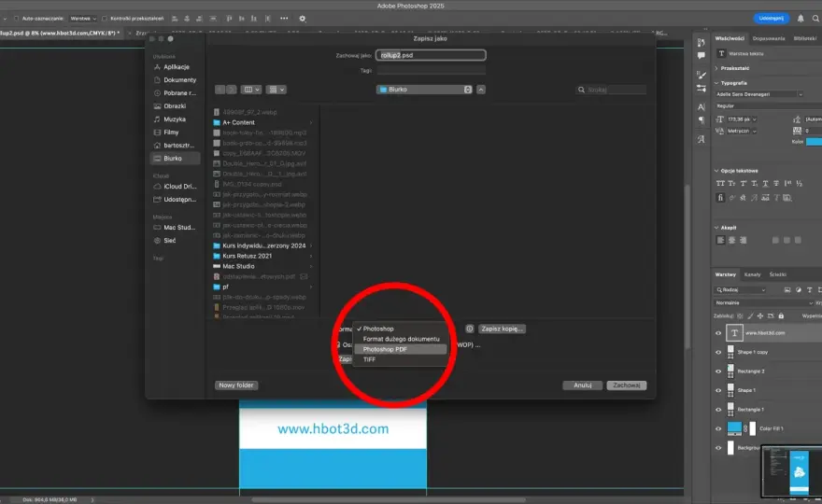The height and width of the screenshot is (504, 822).
Task: Open the grouping options dropdown
Action: coord(276,90)
